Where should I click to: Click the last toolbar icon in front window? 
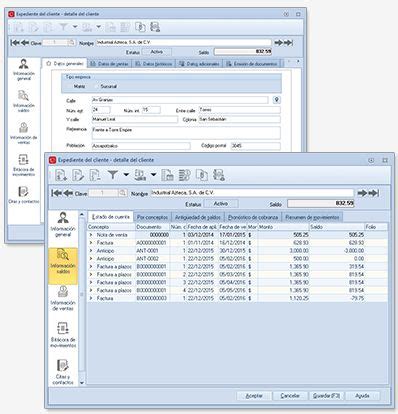tap(219, 175)
